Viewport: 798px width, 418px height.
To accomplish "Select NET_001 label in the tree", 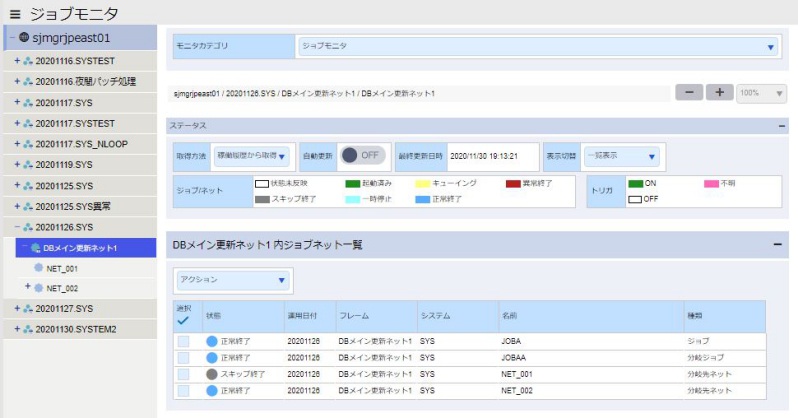I will pyautogui.click(x=62, y=268).
